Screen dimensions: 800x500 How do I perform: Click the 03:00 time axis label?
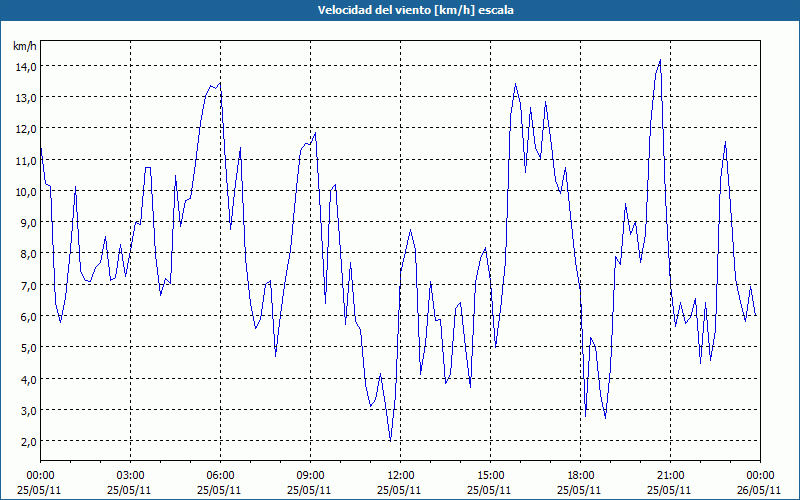pos(131,476)
